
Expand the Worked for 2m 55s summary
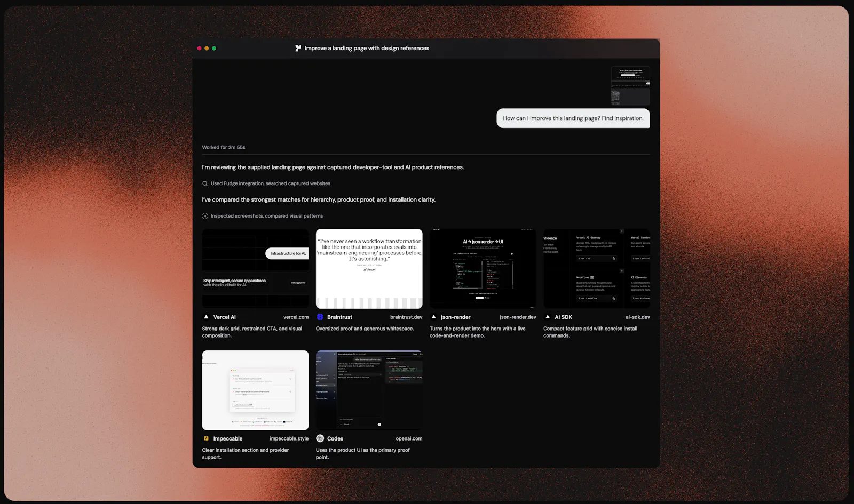coord(224,147)
